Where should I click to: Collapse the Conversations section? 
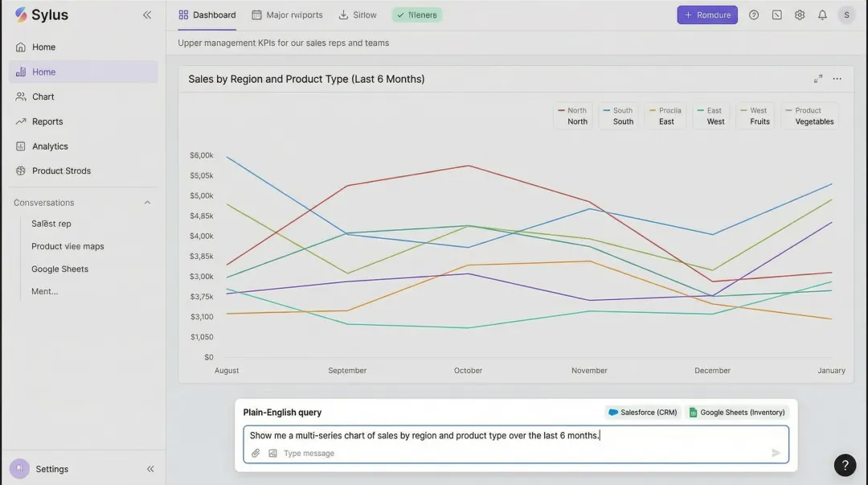[x=147, y=202]
